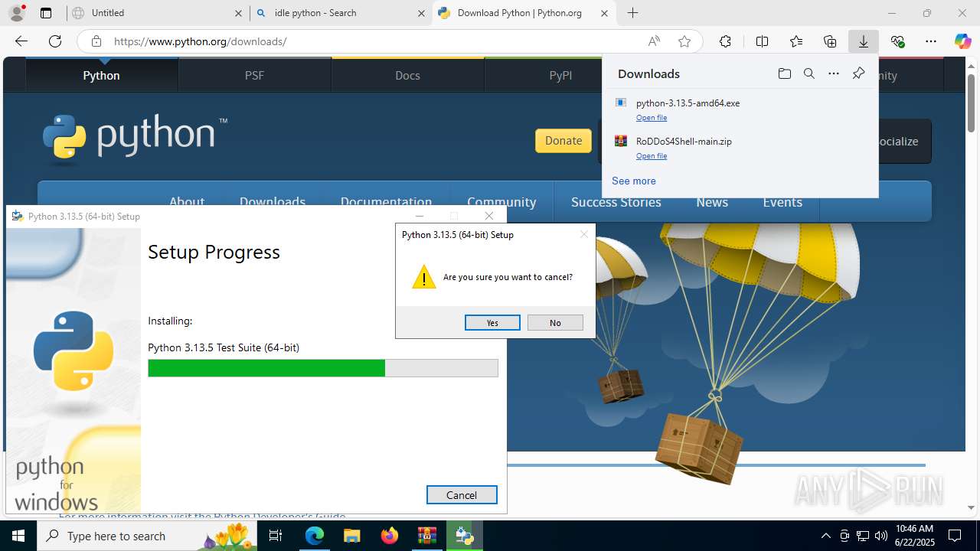Open a new browser tab
Viewport: 980px width, 551px height.
(632, 13)
